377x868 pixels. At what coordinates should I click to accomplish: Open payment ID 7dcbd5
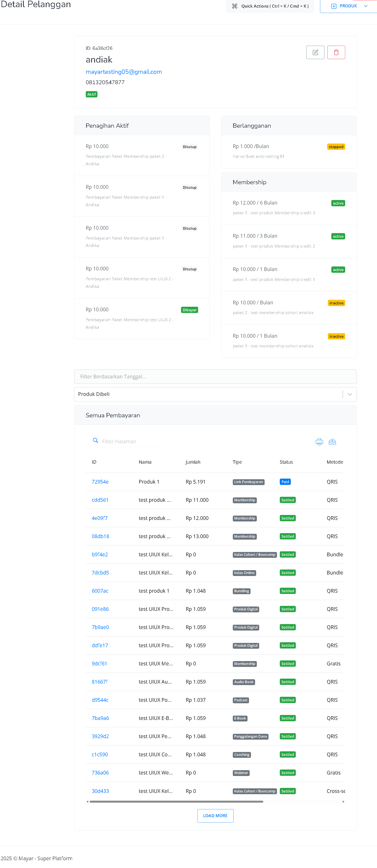pos(100,573)
